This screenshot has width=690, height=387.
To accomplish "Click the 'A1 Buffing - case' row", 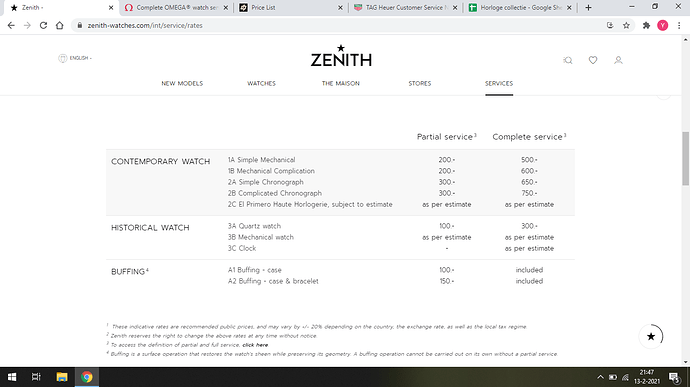I will 340,270.
